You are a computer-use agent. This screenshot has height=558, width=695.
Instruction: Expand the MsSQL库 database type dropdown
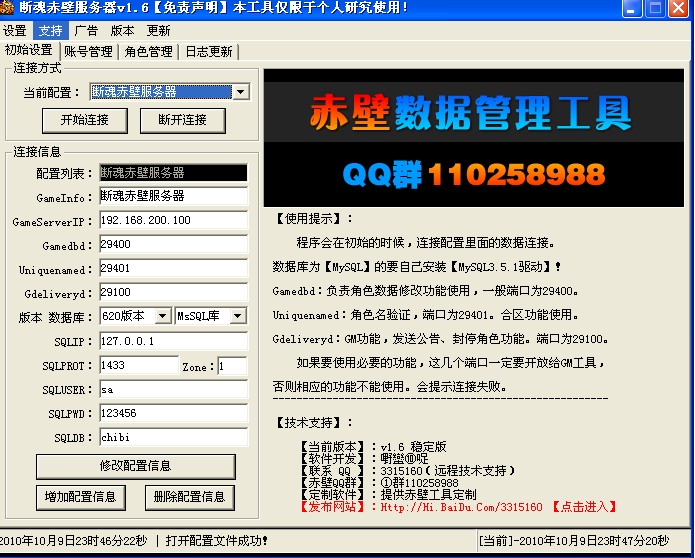[237, 316]
